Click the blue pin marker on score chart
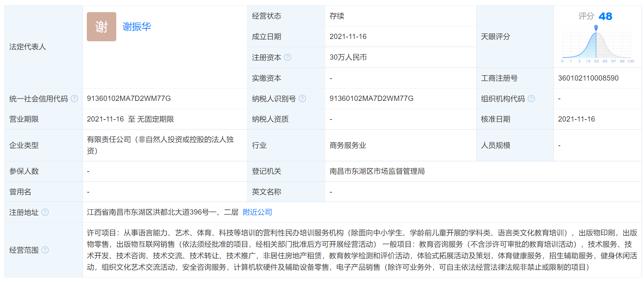The image size is (644, 282). 596,28
